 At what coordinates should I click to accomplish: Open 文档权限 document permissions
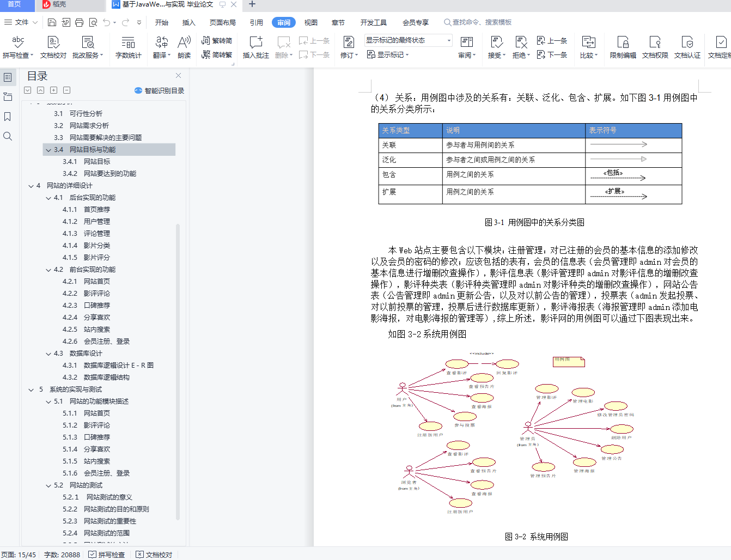[x=655, y=47]
